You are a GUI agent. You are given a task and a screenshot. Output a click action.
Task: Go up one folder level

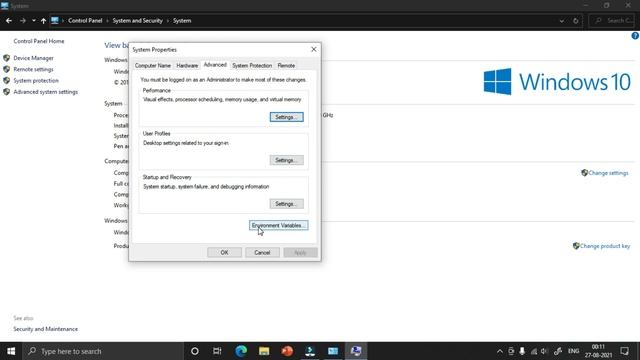point(43,20)
